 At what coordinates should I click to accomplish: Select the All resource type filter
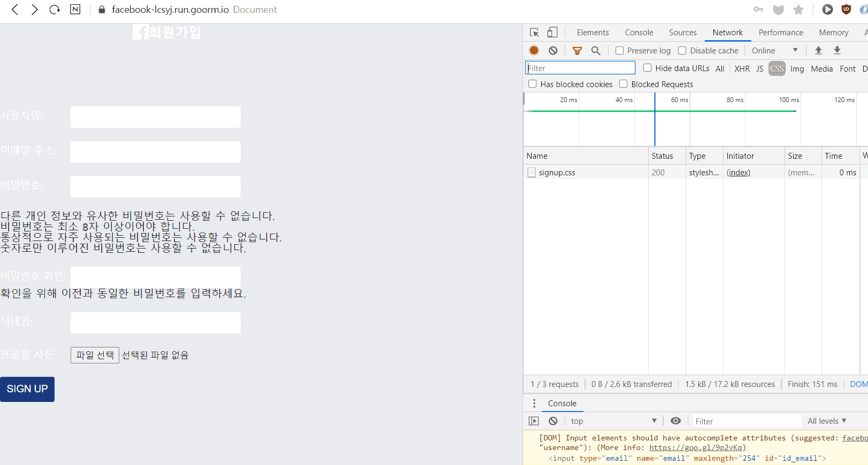pos(720,68)
